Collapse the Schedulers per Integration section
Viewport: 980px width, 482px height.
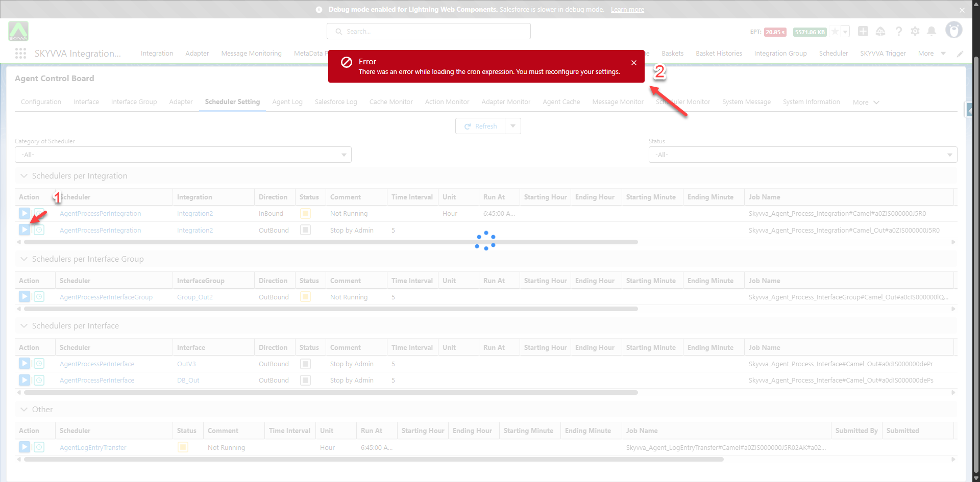[24, 176]
